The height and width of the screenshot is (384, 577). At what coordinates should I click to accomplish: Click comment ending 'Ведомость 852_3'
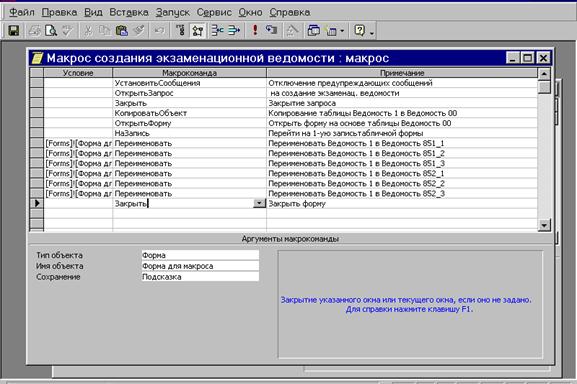[x=356, y=193]
